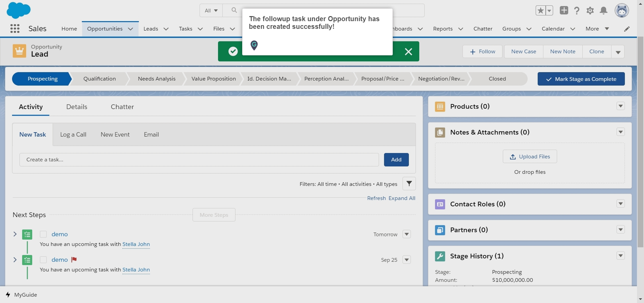This screenshot has width=644, height=303.
Task: Switch to the record Chatter tab
Action: 122,107
